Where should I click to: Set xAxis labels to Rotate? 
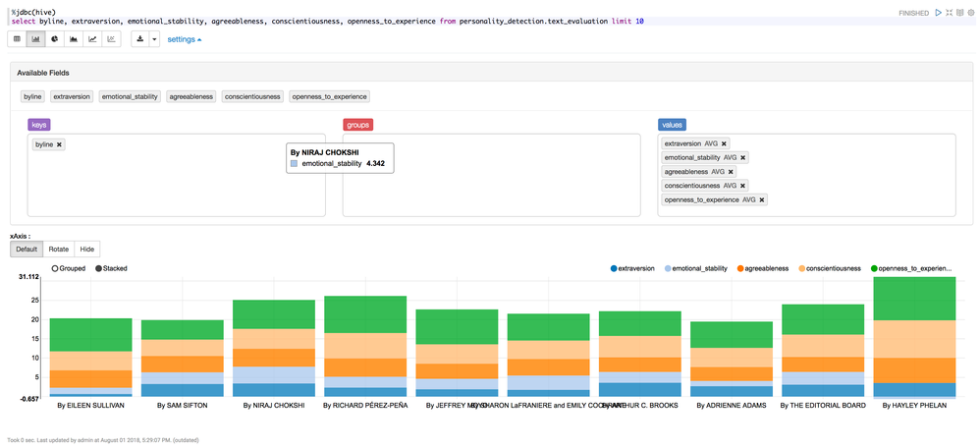(x=59, y=250)
